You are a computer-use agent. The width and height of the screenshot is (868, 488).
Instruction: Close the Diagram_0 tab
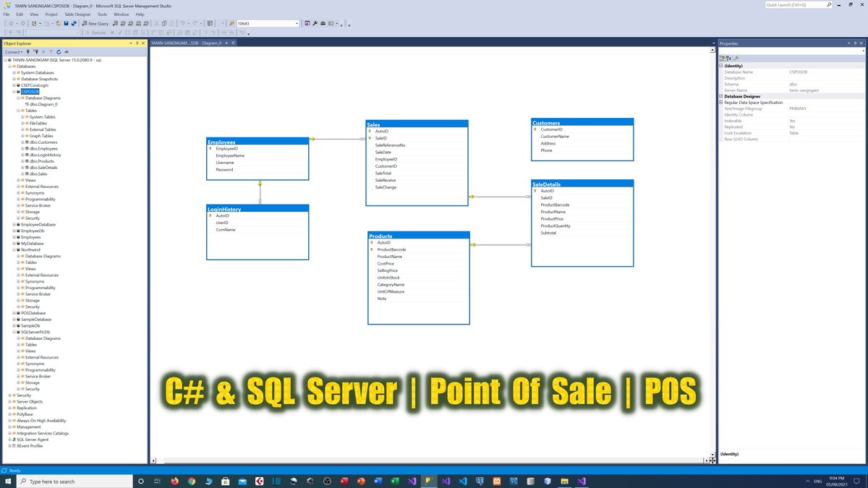point(233,43)
